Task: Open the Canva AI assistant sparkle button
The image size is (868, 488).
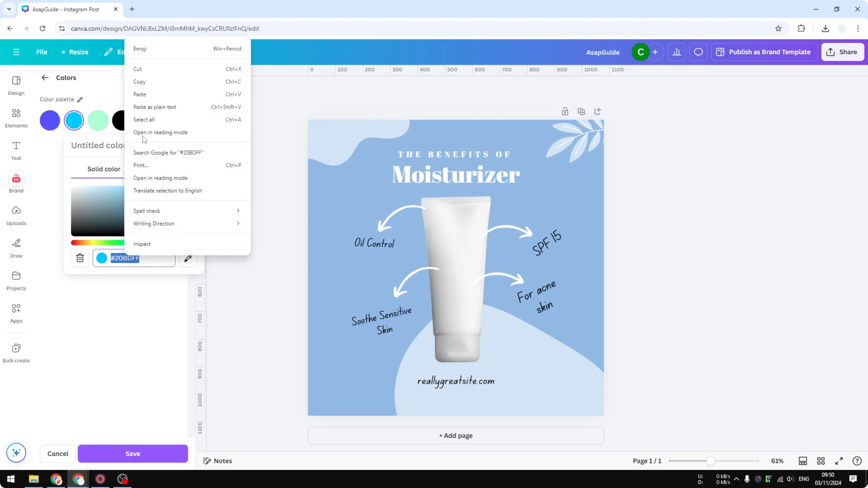Action: click(x=16, y=453)
